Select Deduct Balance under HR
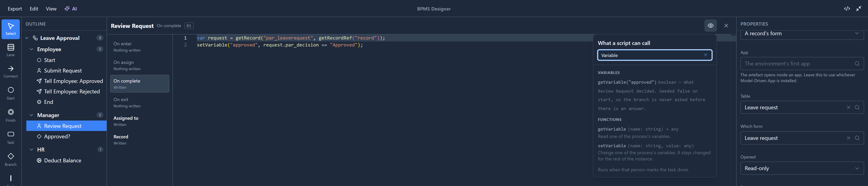Viewport: 868px width, 186px height. pos(66,160)
